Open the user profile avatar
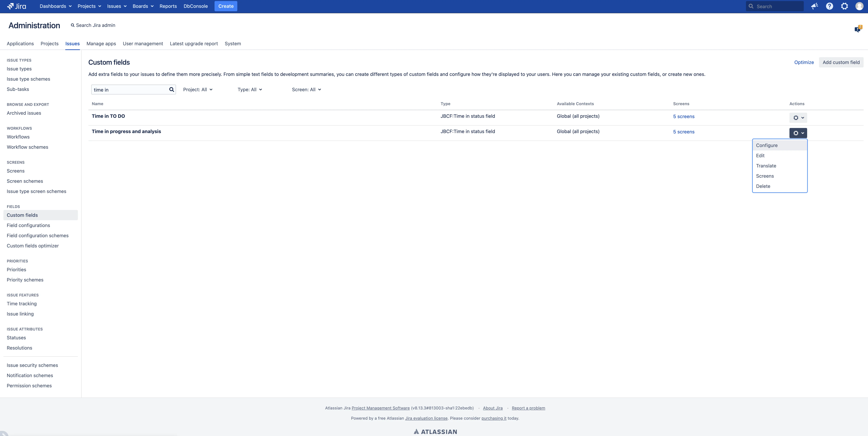This screenshot has width=868, height=436. 859,6
